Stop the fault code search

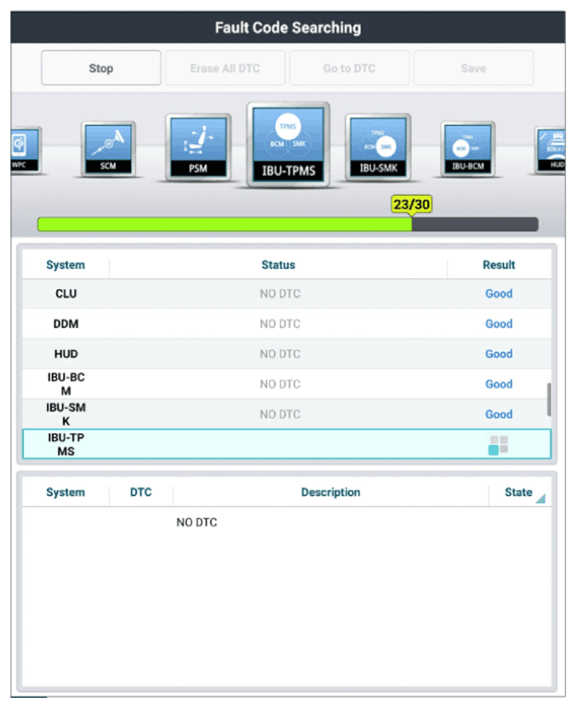pos(101,68)
